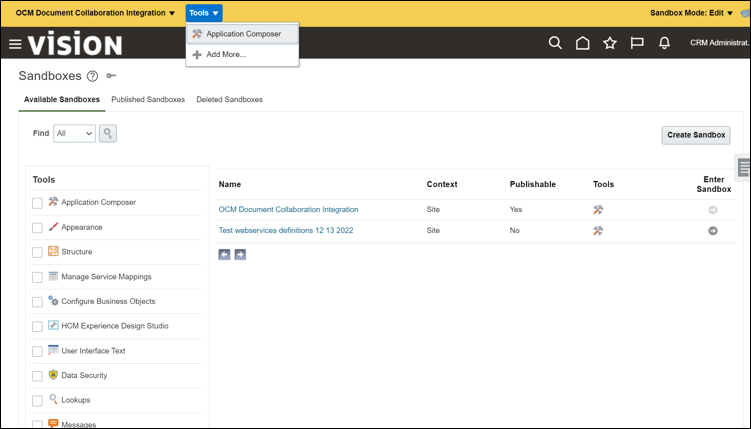Open Favorites star icon
This screenshot has height=429, width=751.
[x=610, y=43]
